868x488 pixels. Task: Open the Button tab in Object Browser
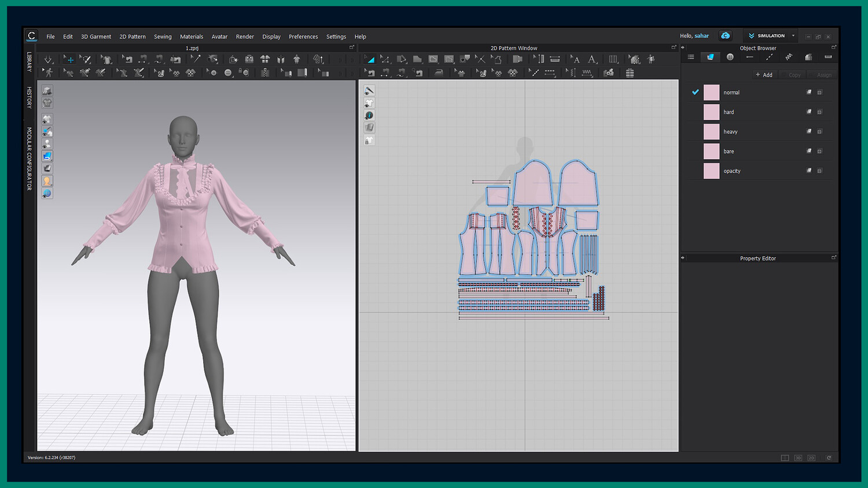point(730,57)
